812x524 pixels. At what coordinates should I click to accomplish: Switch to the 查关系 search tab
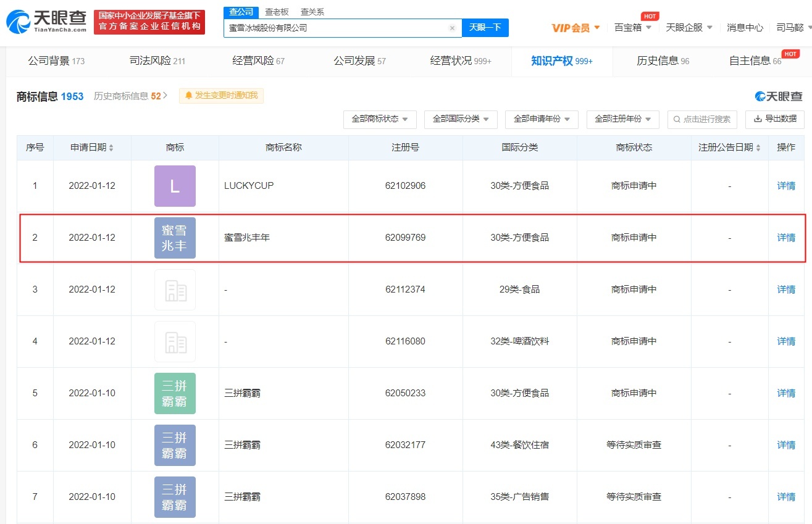[x=312, y=12]
